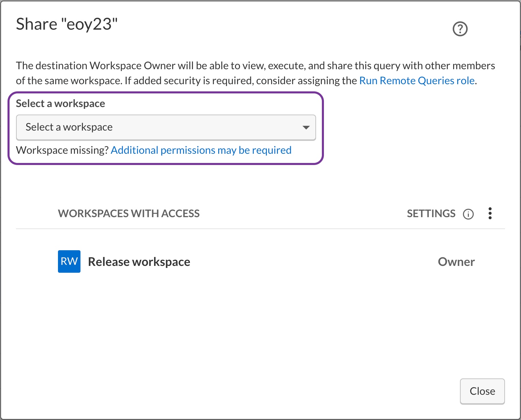Click the Share "eoy23" dialog title
Image resolution: width=521 pixels, height=420 pixels.
67,24
